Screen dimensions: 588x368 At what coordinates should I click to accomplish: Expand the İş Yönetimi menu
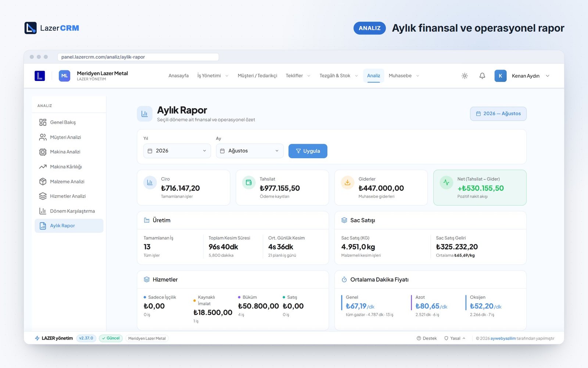(x=213, y=76)
